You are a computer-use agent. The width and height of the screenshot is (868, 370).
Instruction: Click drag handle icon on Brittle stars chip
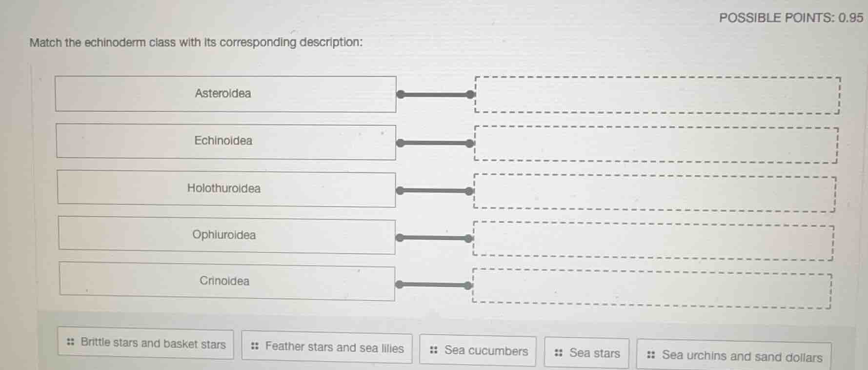pos(71,342)
